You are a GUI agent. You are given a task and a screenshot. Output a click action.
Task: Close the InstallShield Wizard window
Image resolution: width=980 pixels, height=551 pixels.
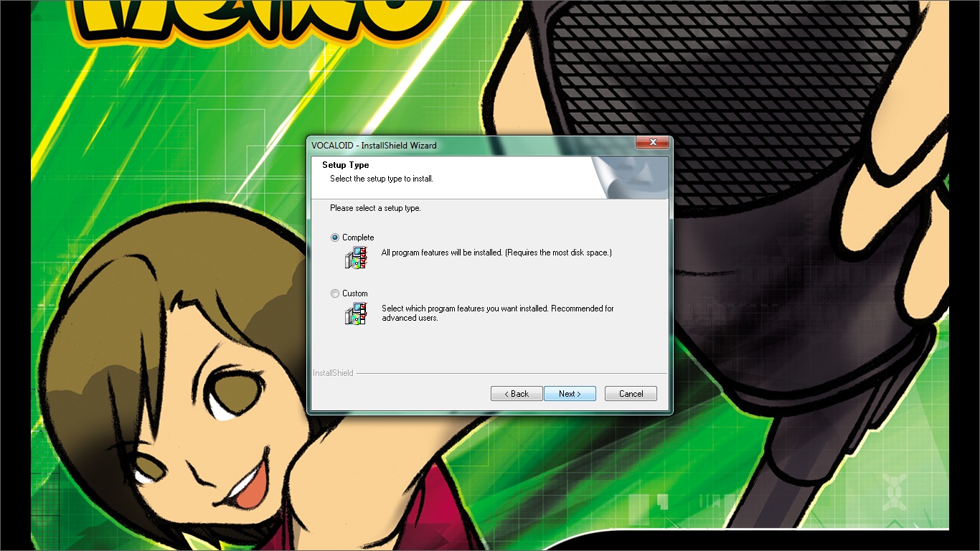point(652,143)
